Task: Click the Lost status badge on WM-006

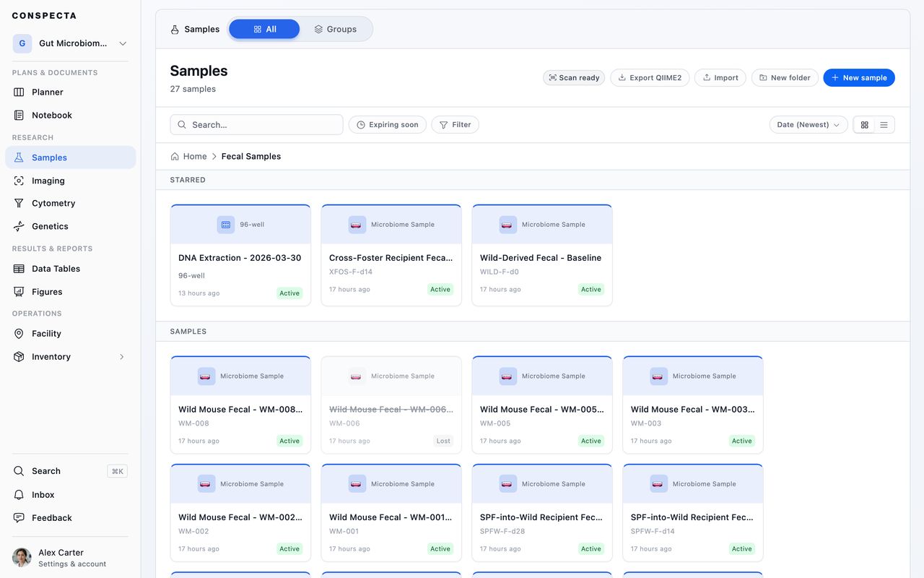Action: (x=443, y=441)
